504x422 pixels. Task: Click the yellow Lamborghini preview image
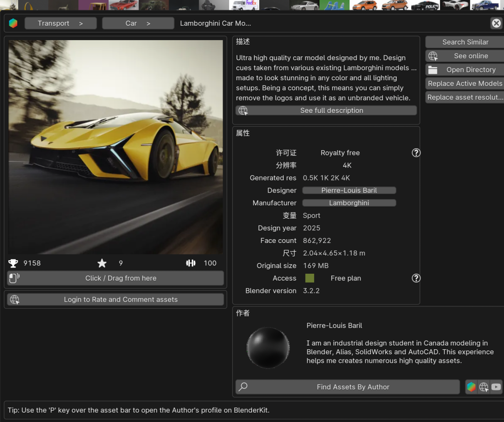click(115, 147)
